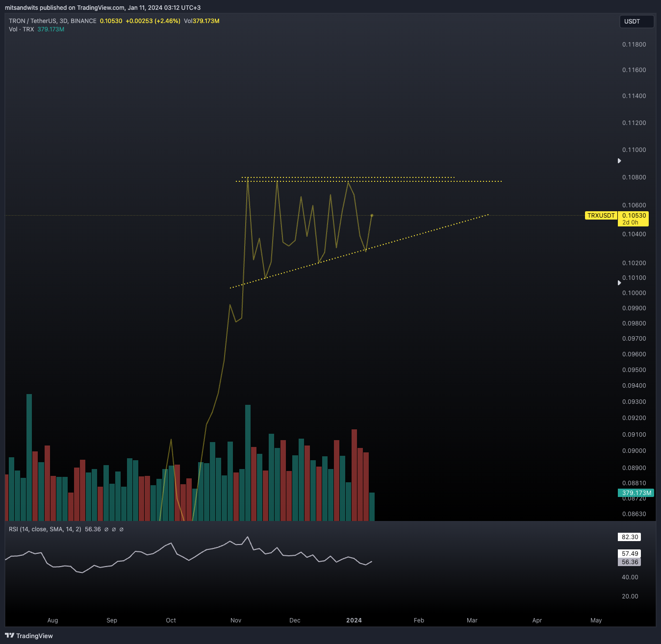Click the 2d 0h bar countdown
The image size is (661, 644).
pyautogui.click(x=631, y=223)
